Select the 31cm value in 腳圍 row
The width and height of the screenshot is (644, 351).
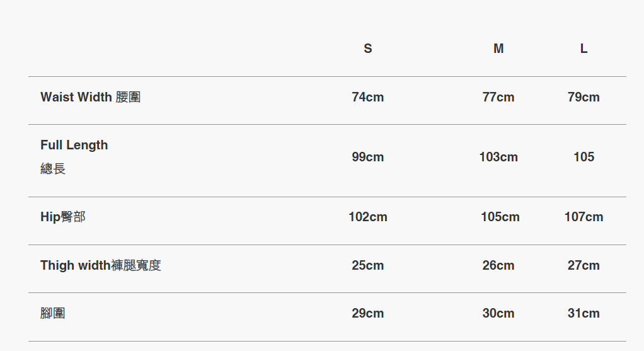584,313
